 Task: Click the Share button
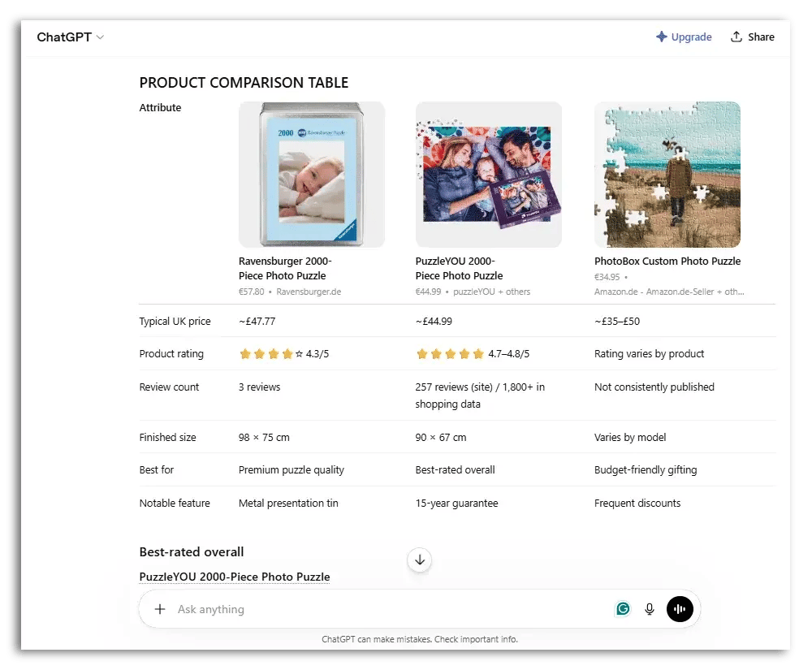753,37
